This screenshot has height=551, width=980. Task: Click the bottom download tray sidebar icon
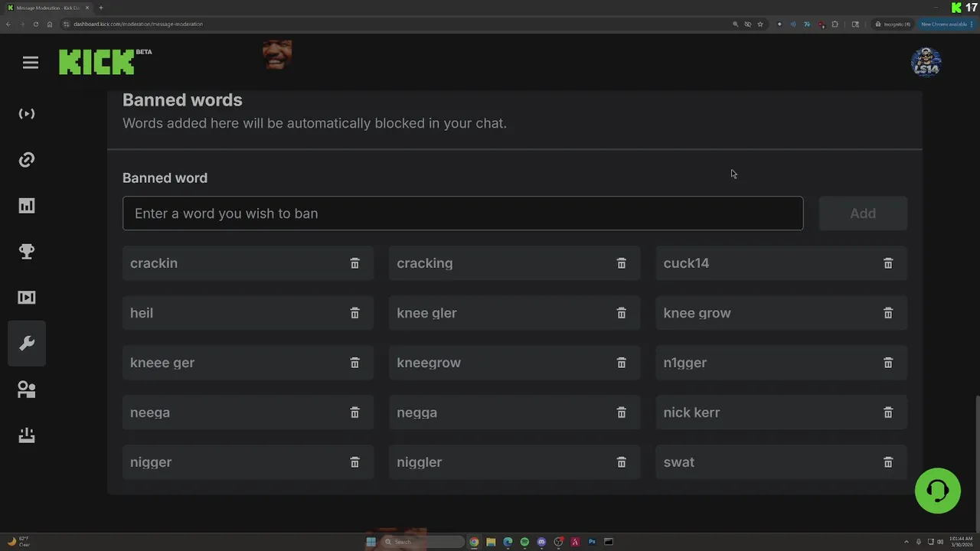click(27, 435)
